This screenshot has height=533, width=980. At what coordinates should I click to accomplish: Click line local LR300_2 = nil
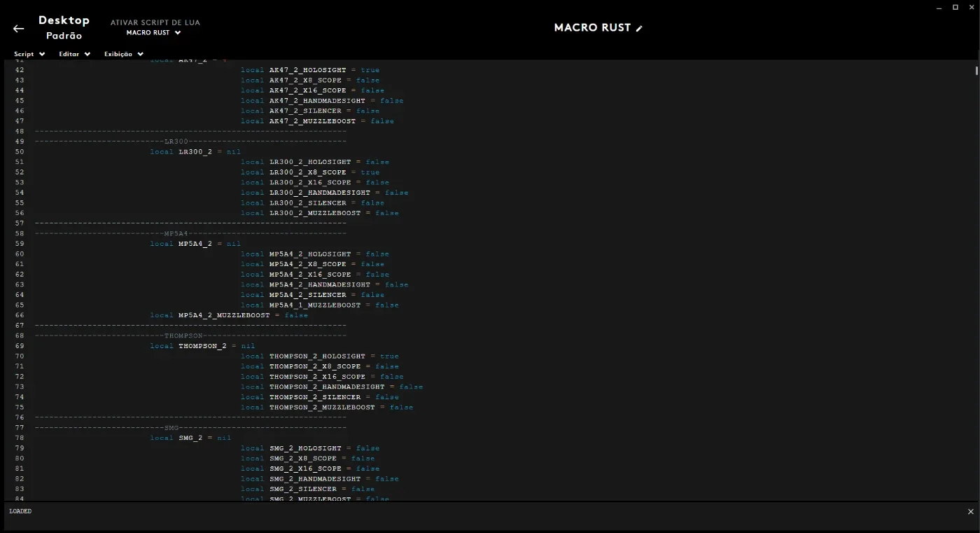click(x=195, y=152)
